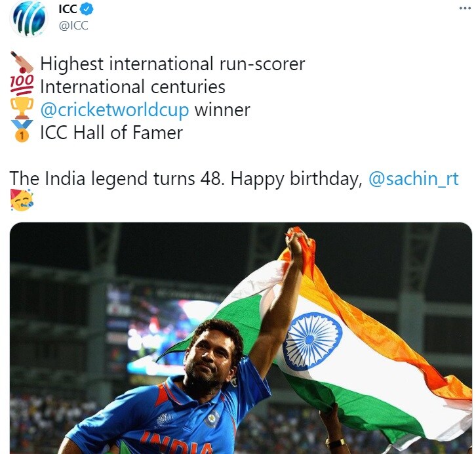Click the "Highest international run-scorer" line
This screenshot has width=476, height=454.
172,64
